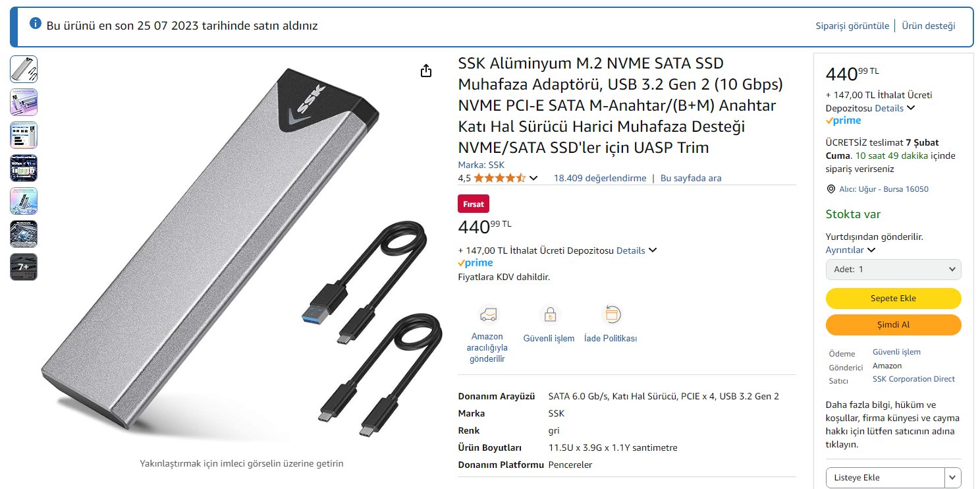
Task: Click the Amazon delivery truck icon
Action: point(488,315)
